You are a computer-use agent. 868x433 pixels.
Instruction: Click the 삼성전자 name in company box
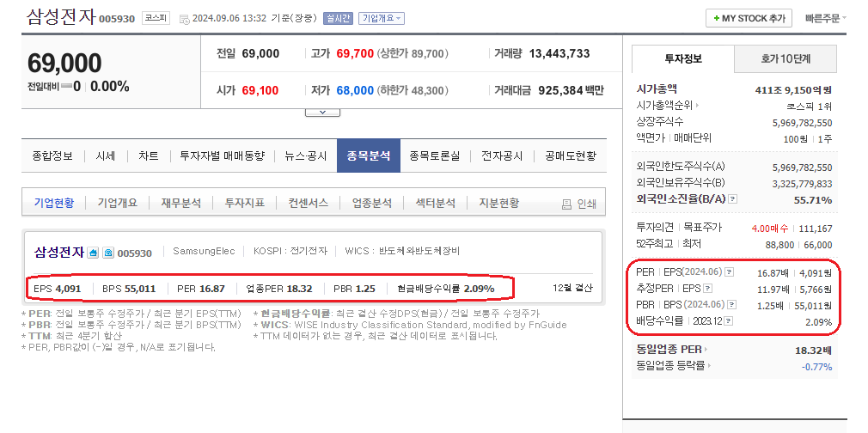coord(58,252)
